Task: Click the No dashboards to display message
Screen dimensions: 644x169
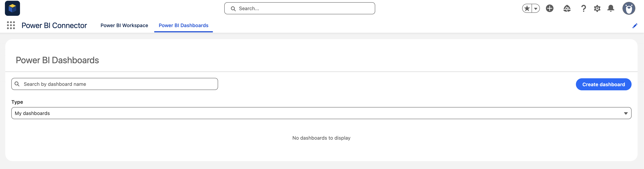Action: pos(321,138)
